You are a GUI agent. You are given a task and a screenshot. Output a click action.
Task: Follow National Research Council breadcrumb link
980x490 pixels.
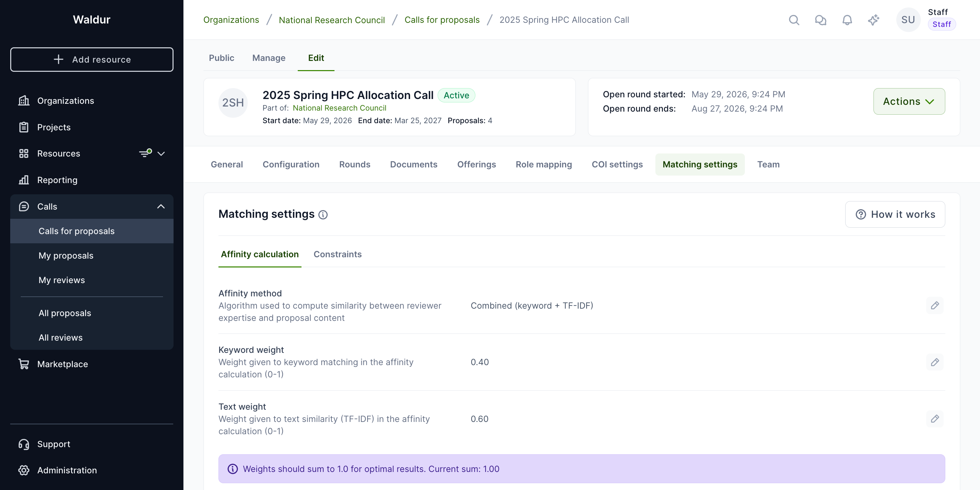[x=332, y=20]
